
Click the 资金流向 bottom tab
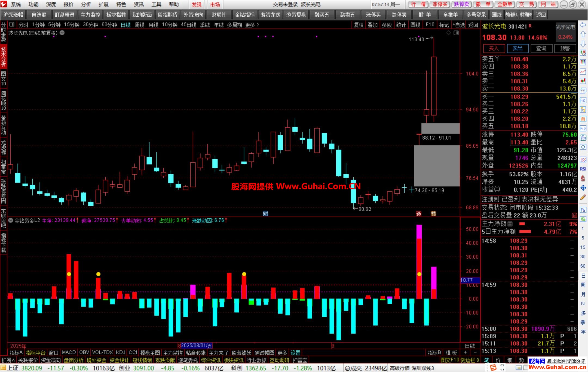[x=51, y=360]
